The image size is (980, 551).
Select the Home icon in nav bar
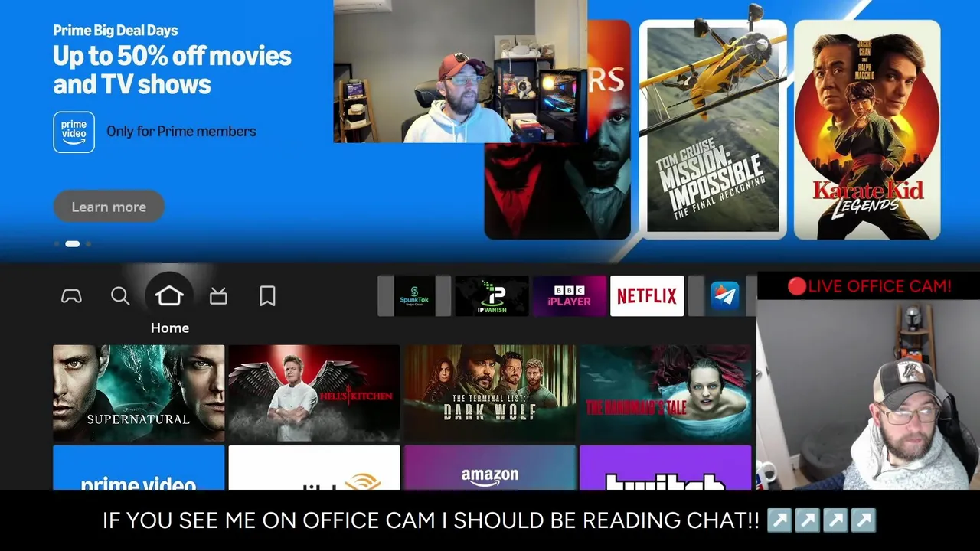(169, 295)
